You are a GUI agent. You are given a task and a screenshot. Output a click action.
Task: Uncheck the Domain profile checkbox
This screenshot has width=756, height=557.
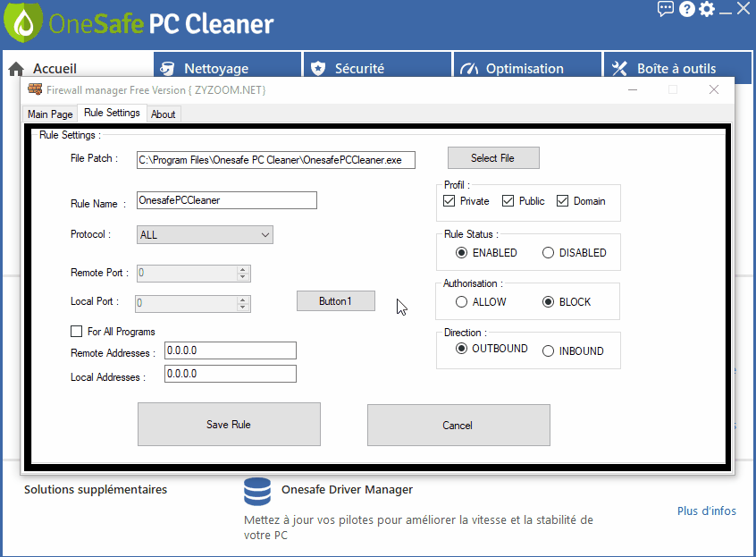tap(563, 201)
